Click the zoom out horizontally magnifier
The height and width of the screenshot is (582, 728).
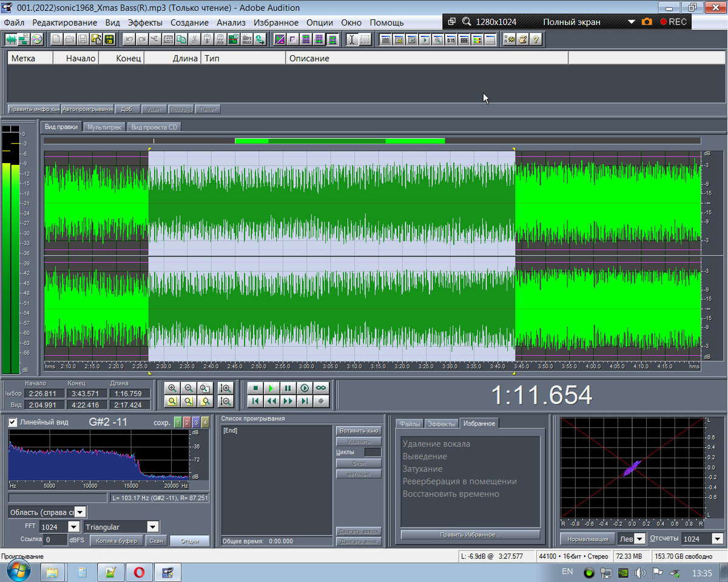189,388
